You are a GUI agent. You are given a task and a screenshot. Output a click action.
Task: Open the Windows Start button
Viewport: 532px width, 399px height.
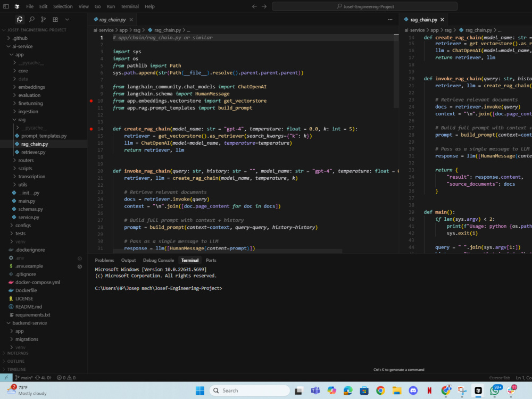pyautogui.click(x=200, y=390)
